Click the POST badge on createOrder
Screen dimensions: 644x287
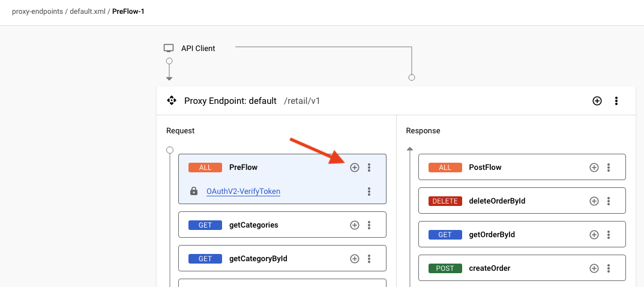[445, 268]
